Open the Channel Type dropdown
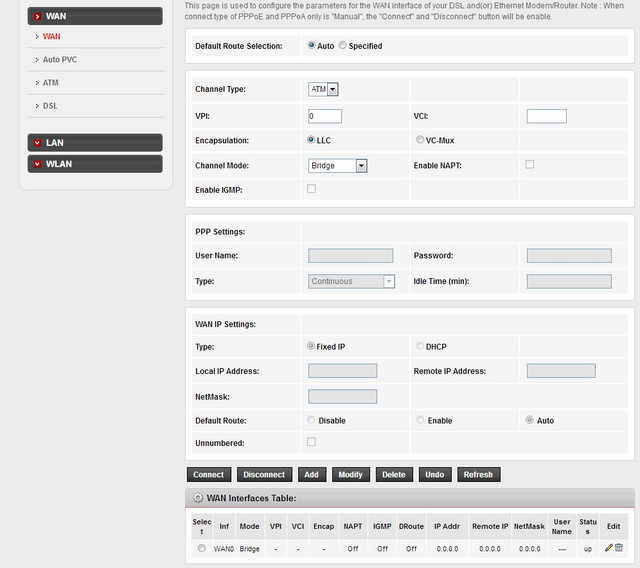 tap(324, 90)
